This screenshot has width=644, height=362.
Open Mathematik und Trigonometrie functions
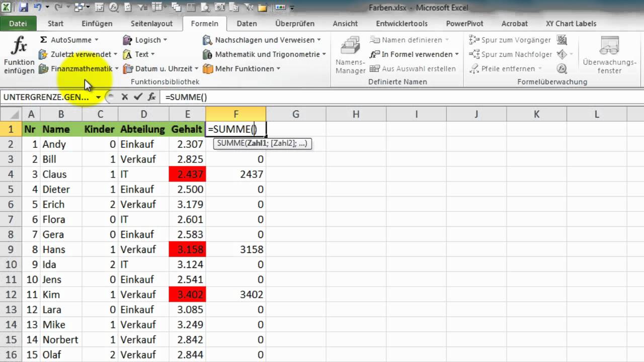point(264,54)
